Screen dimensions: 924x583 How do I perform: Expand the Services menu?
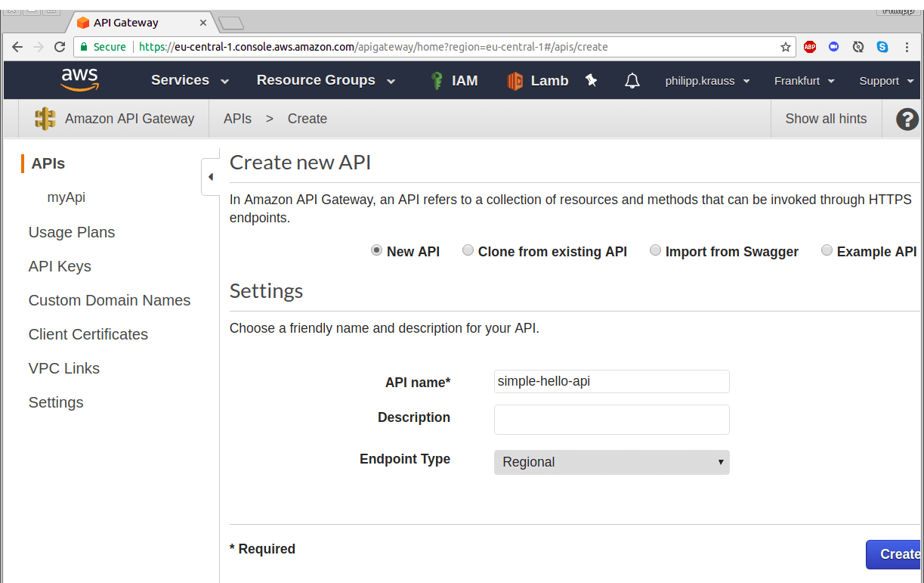coord(190,80)
